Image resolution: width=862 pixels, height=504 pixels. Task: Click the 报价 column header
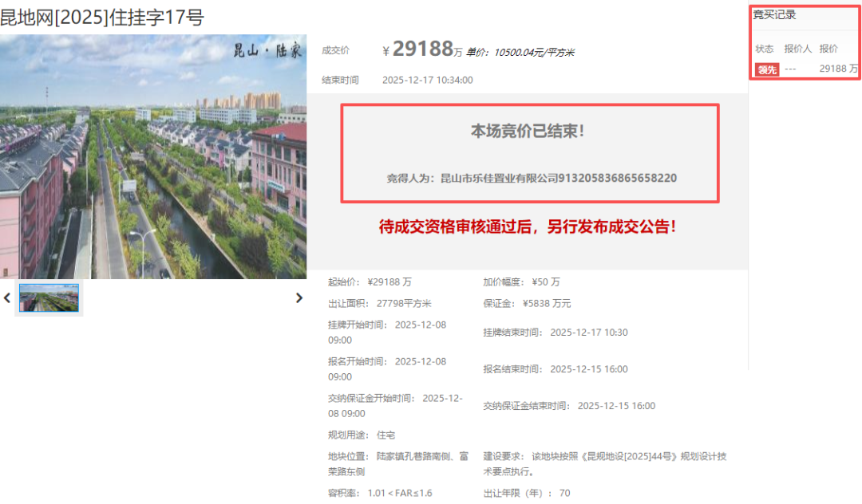coord(828,49)
